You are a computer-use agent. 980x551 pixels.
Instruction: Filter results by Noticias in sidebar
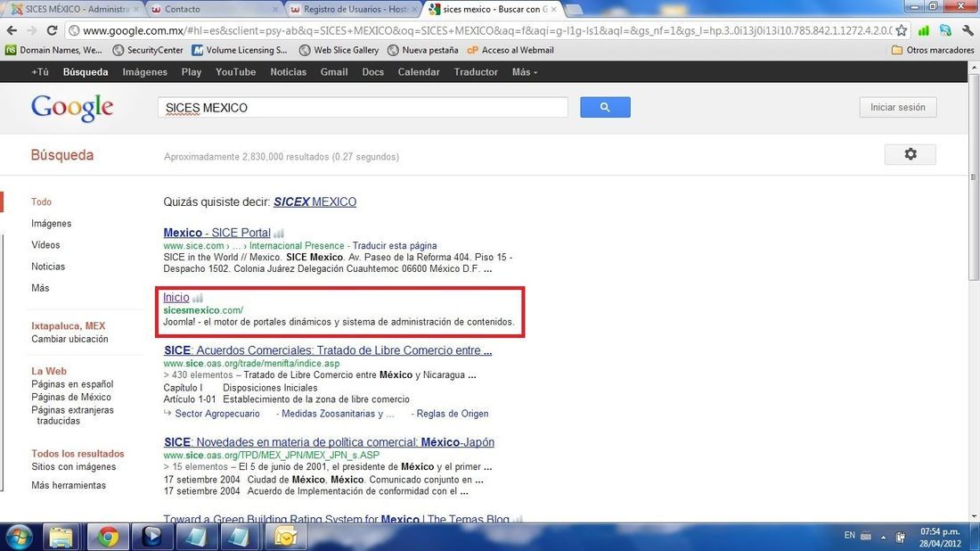[48, 267]
